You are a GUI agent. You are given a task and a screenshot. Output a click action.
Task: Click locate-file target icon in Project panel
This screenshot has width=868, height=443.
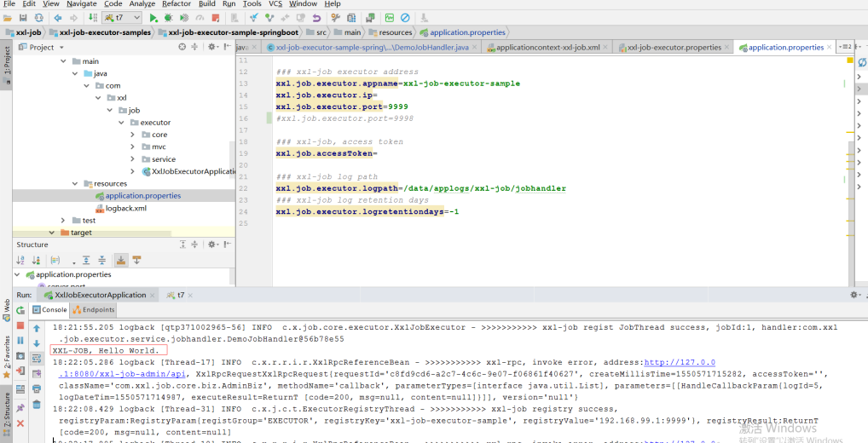pyautogui.click(x=182, y=48)
